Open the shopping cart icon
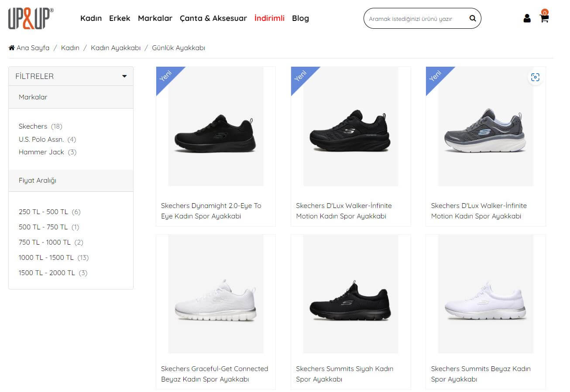Viewport: 570px width, 392px height. click(x=544, y=18)
